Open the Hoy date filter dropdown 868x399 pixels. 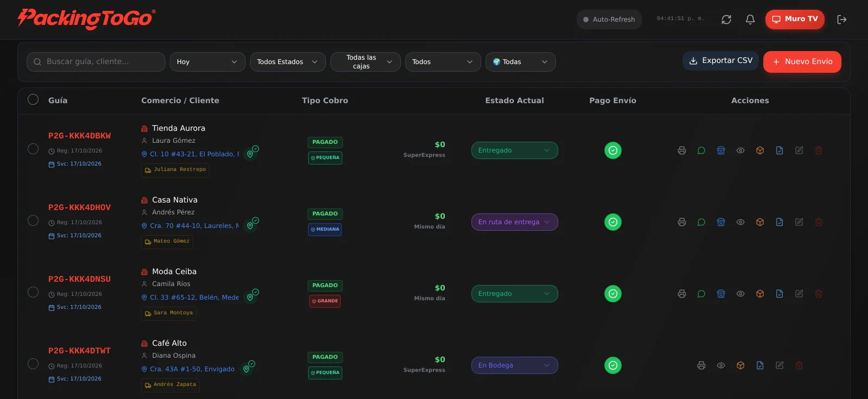point(208,62)
